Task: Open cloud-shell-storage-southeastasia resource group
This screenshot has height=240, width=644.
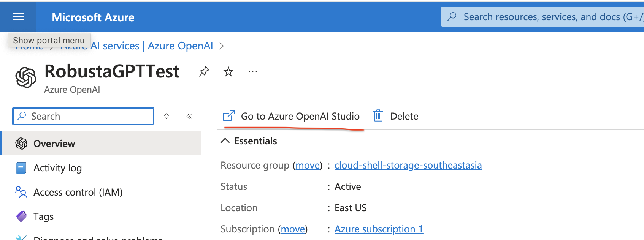Action: tap(408, 165)
